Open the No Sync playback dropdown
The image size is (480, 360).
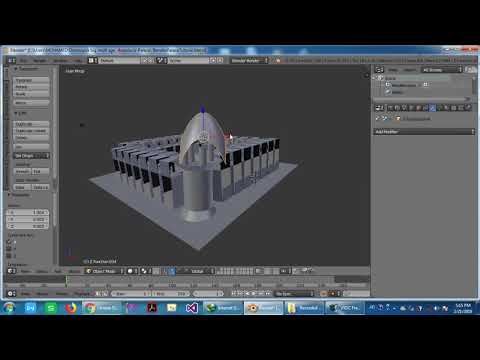[294, 293]
